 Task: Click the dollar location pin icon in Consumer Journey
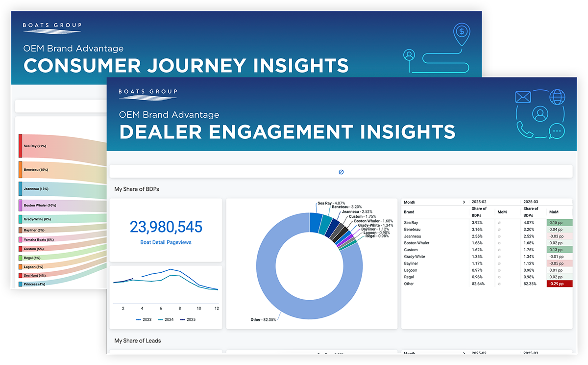[x=461, y=34]
